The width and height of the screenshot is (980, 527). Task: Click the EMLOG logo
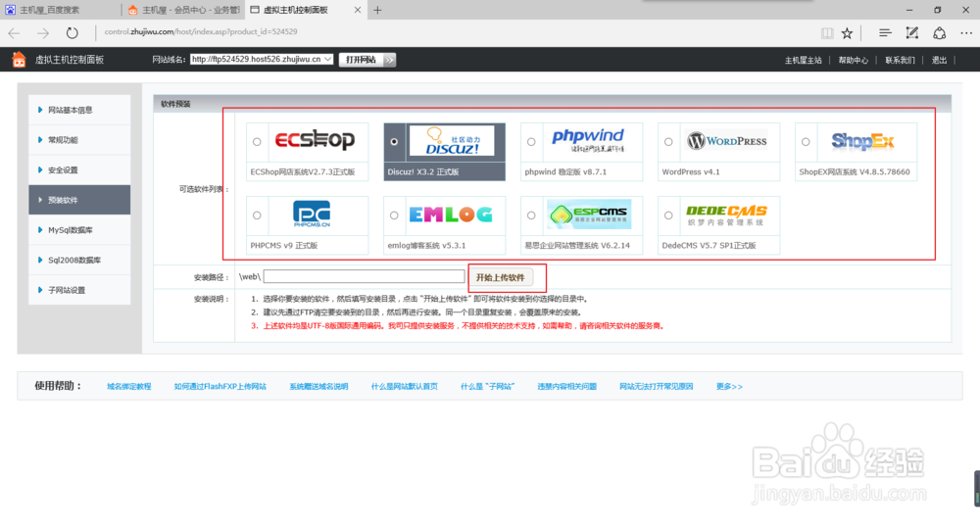tap(451, 215)
